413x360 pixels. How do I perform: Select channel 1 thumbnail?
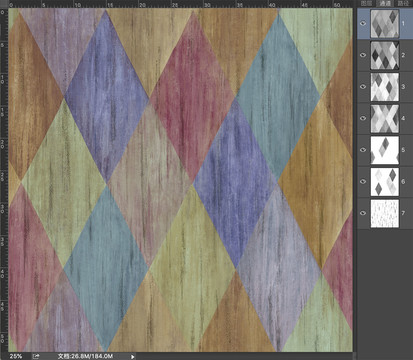pyautogui.click(x=385, y=23)
